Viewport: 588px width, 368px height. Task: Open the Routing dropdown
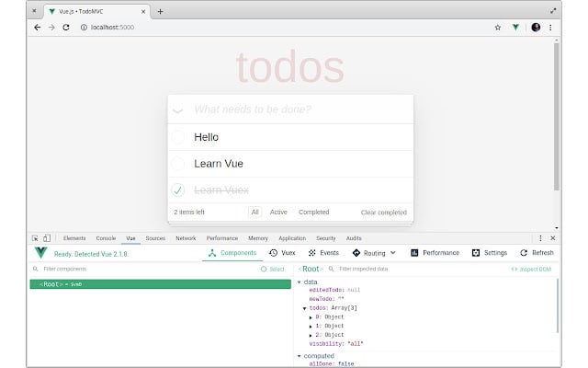(x=374, y=253)
